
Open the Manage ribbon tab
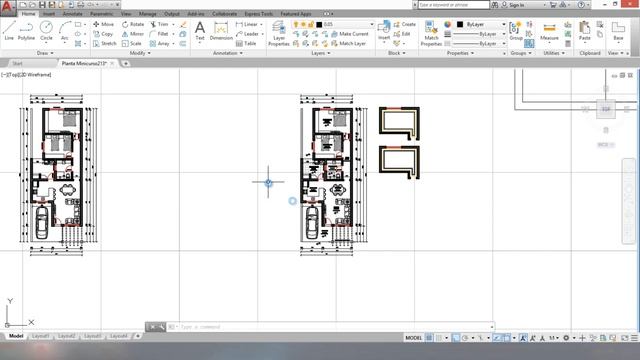click(x=147, y=14)
